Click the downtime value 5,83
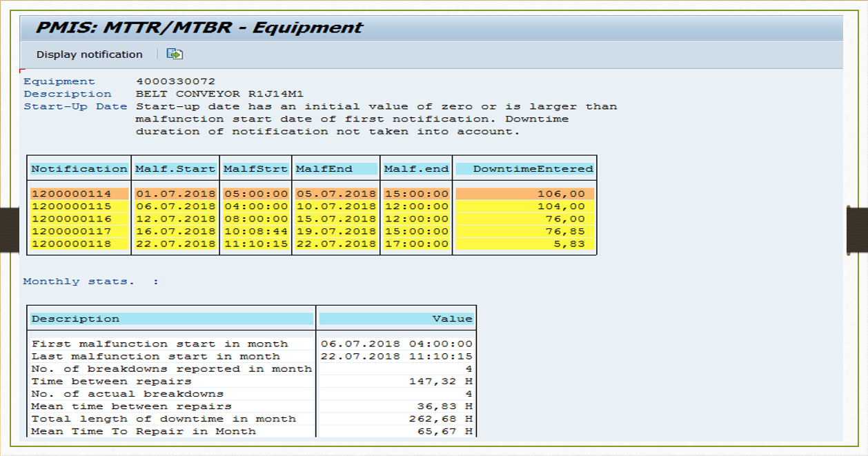The height and width of the screenshot is (456, 868). tap(571, 244)
